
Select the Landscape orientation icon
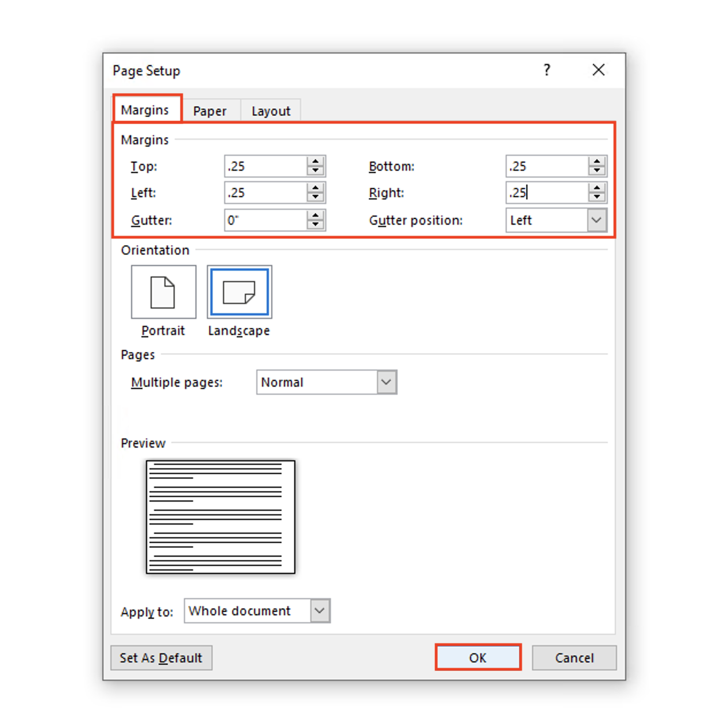click(238, 291)
